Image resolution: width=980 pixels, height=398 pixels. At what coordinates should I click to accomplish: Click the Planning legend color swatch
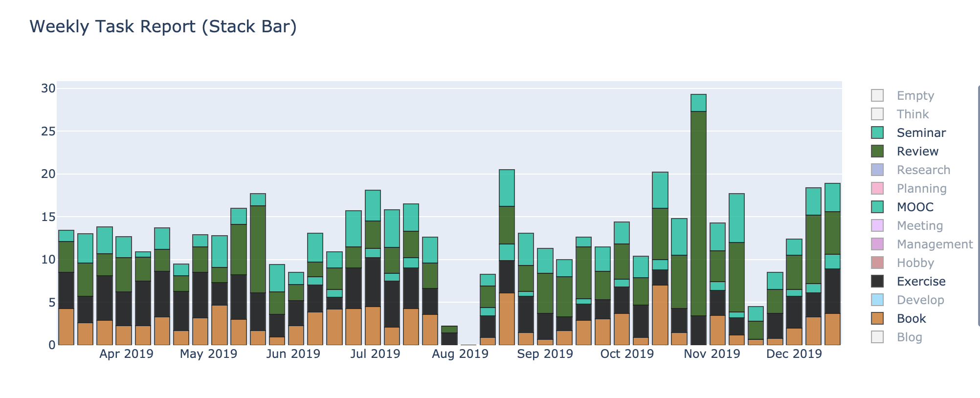[877, 188]
